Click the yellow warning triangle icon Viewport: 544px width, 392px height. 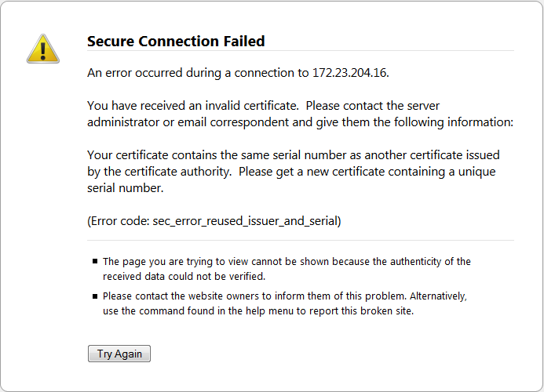(42, 49)
